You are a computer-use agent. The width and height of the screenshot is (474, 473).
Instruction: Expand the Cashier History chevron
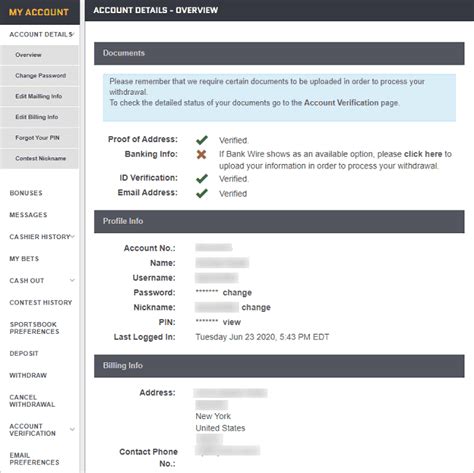(72, 237)
